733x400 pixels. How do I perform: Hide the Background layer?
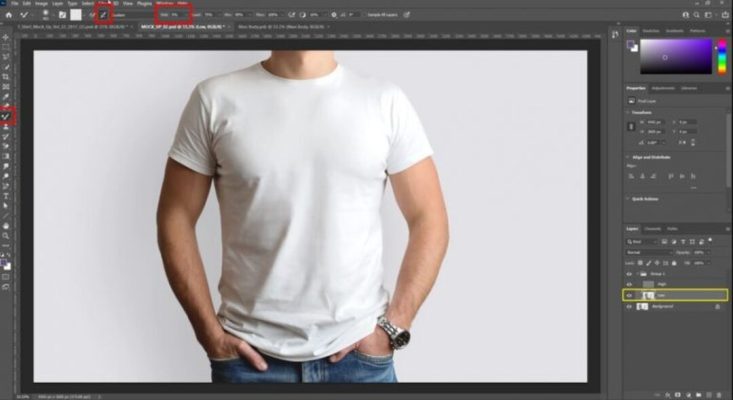(x=629, y=307)
